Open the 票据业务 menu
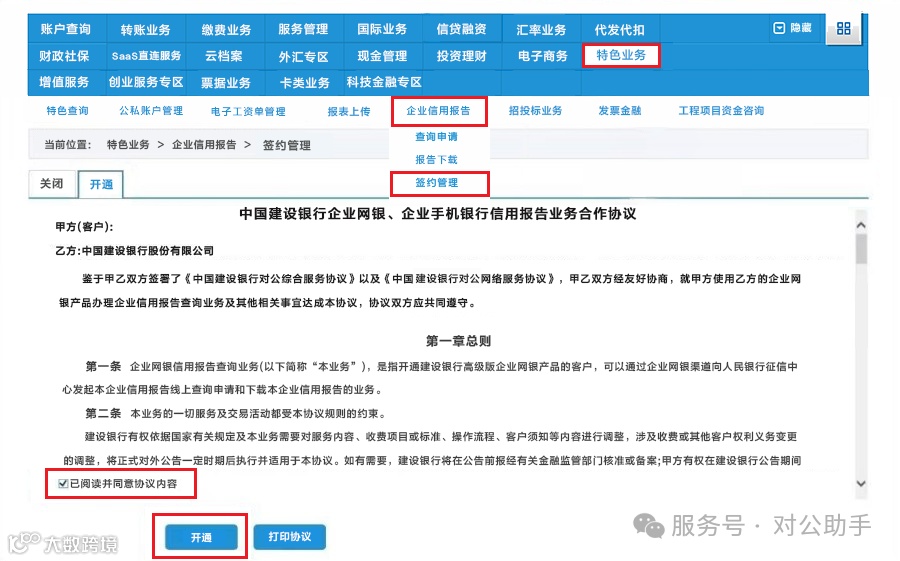 click(x=226, y=83)
